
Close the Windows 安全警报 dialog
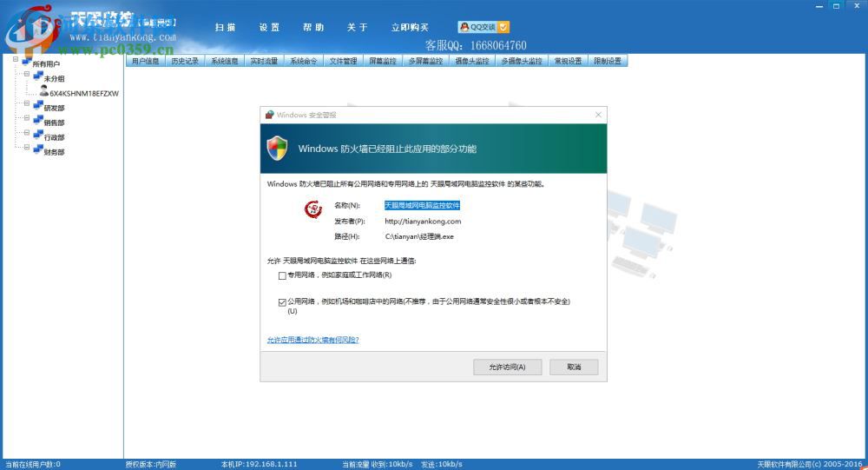click(598, 115)
